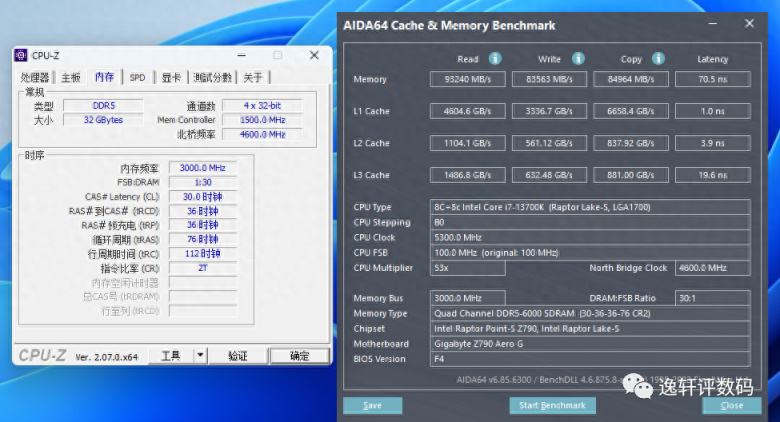The width and height of the screenshot is (780, 422).
Task: Close the CPU-Z window
Action: [x=314, y=55]
